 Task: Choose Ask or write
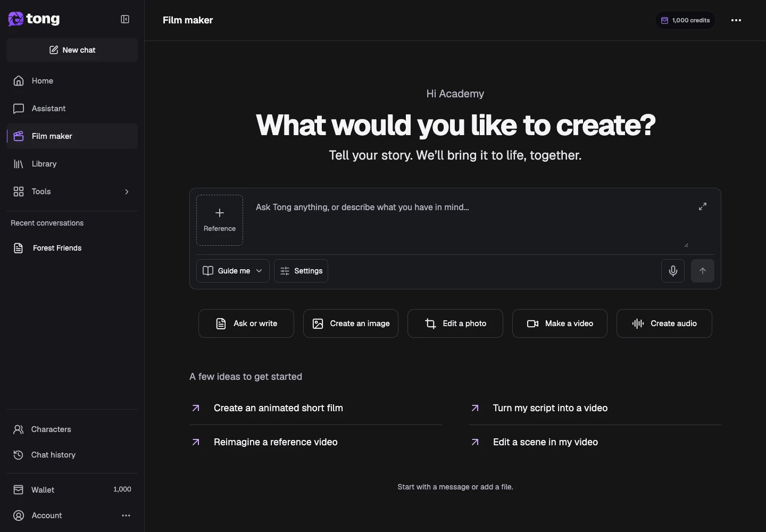coord(246,323)
